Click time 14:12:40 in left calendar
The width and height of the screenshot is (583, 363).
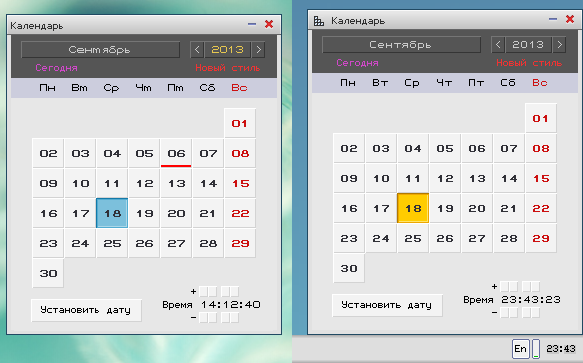pyautogui.click(x=231, y=305)
